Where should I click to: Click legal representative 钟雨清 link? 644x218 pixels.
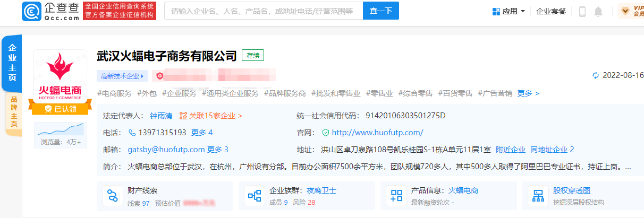[x=160, y=115]
